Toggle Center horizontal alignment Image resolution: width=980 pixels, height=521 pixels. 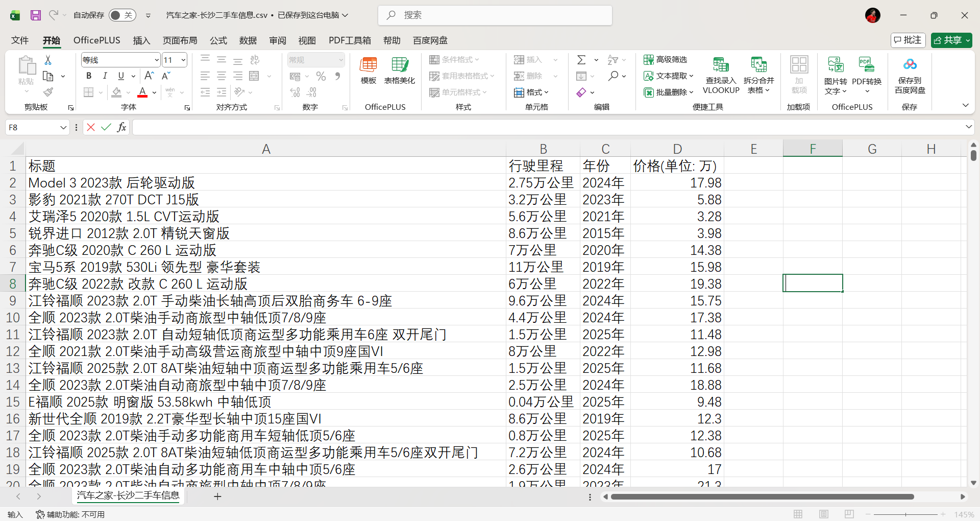(222, 76)
